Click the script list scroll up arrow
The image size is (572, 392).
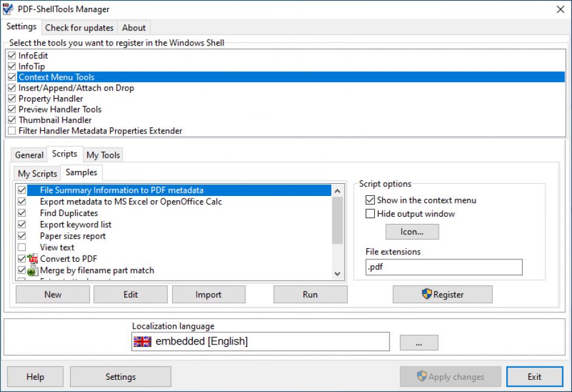coord(338,191)
